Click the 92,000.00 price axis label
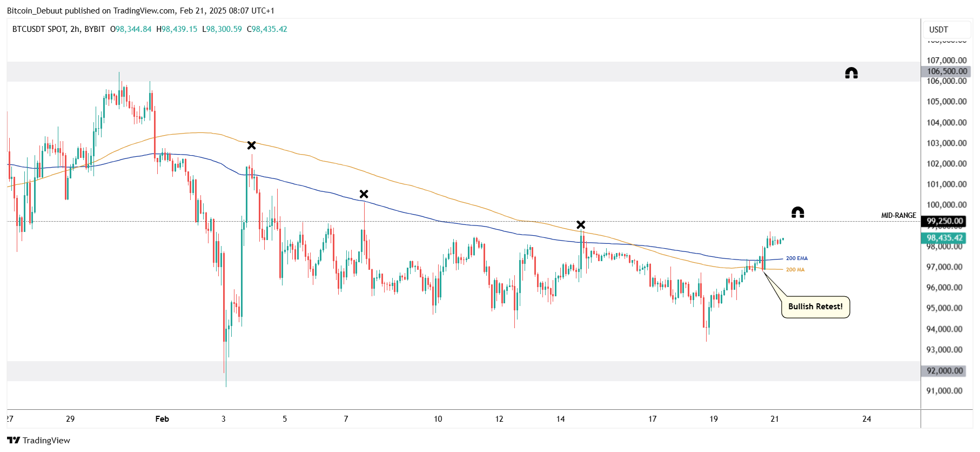 pyautogui.click(x=944, y=371)
